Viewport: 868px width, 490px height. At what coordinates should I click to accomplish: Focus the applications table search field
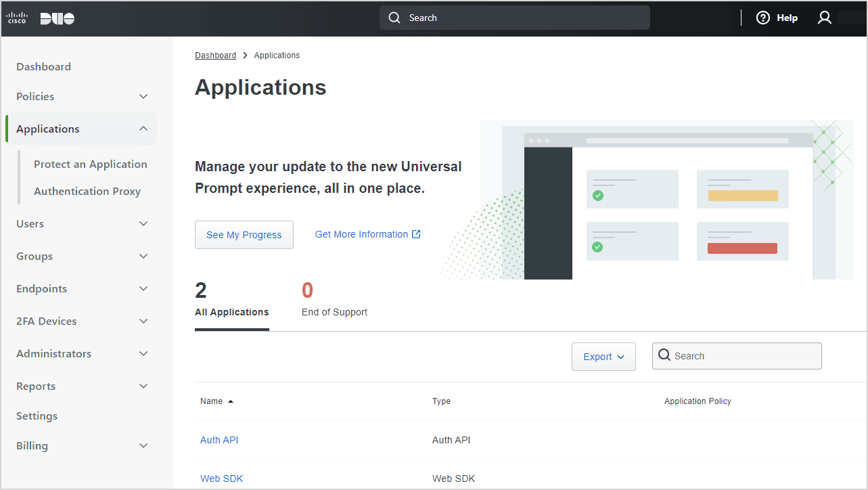pyautogui.click(x=744, y=356)
